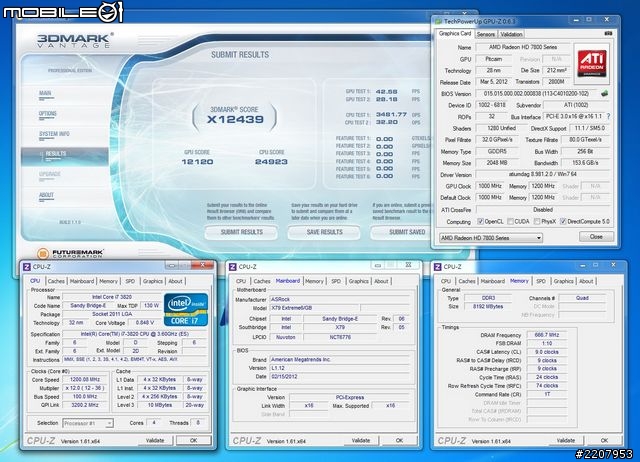Screen dimensions: 640x462
Task: Click the 3DMark Vantage logo
Action: 74,41
